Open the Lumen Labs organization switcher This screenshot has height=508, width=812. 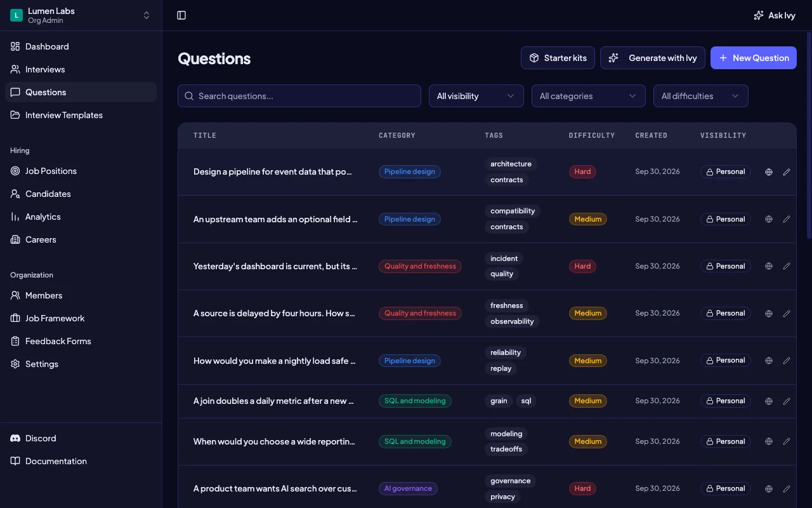[x=81, y=15]
